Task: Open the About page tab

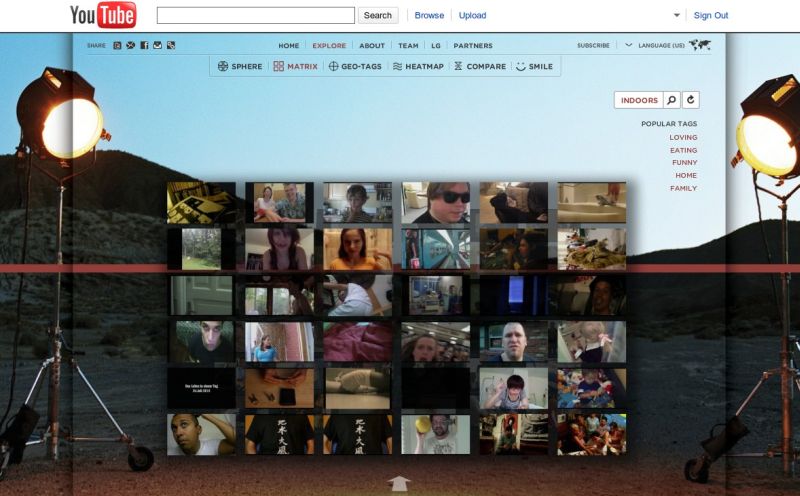Action: pos(372,46)
